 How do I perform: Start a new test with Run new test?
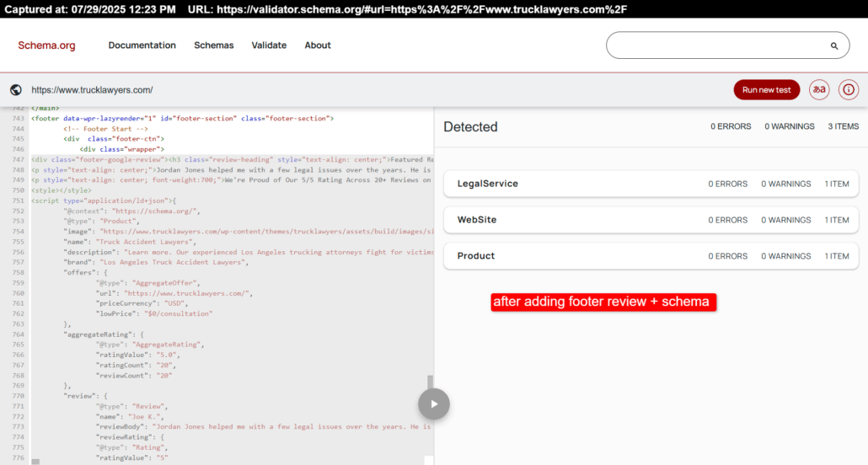tap(767, 89)
